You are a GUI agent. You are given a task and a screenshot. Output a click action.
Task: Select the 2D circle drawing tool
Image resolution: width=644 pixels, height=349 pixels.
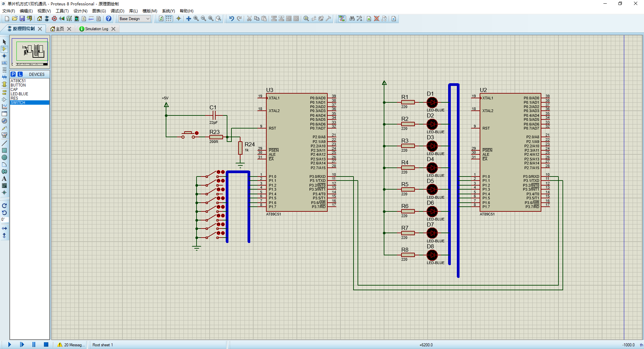pyautogui.click(x=4, y=157)
